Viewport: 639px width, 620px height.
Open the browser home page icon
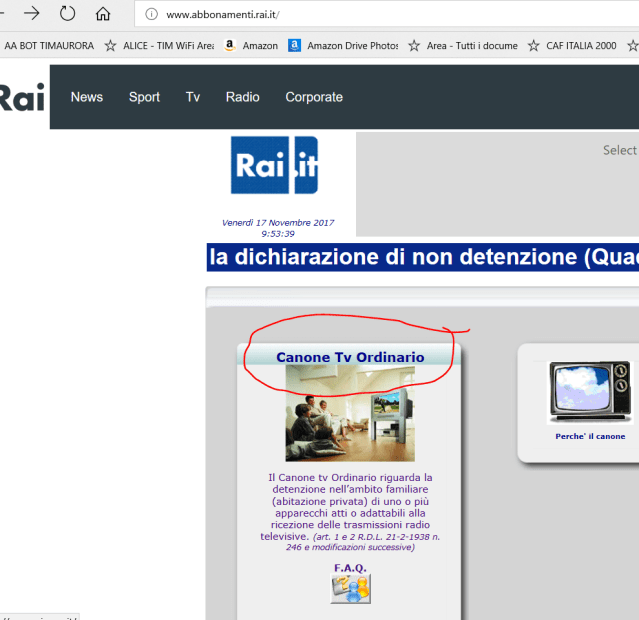click(103, 14)
